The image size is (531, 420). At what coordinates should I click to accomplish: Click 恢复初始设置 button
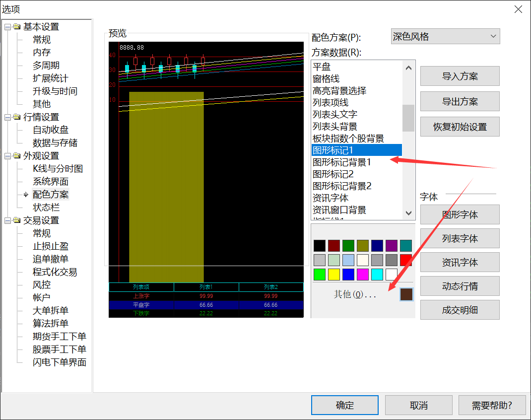click(460, 127)
